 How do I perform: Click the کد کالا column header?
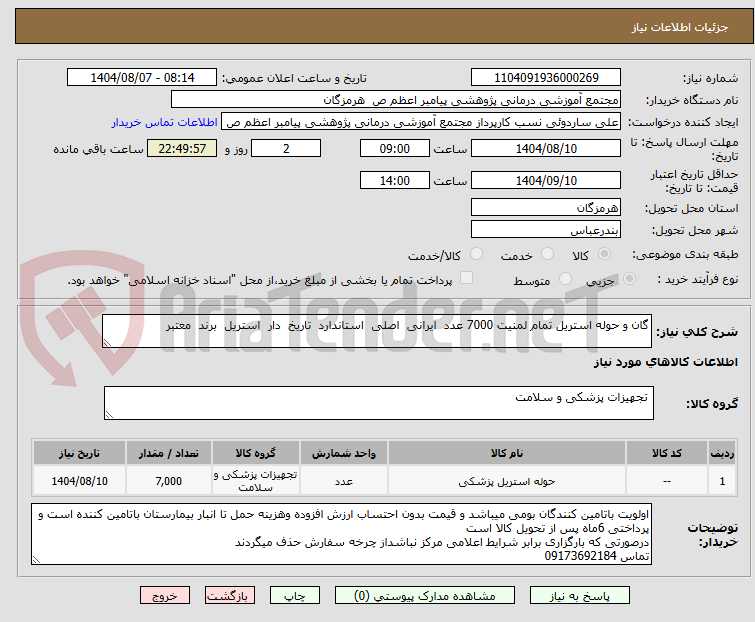pos(666,453)
